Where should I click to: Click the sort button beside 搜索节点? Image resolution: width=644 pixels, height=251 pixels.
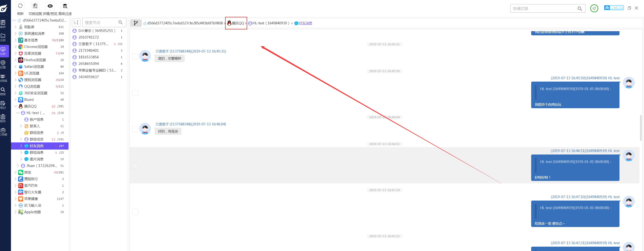pyautogui.click(x=76, y=22)
